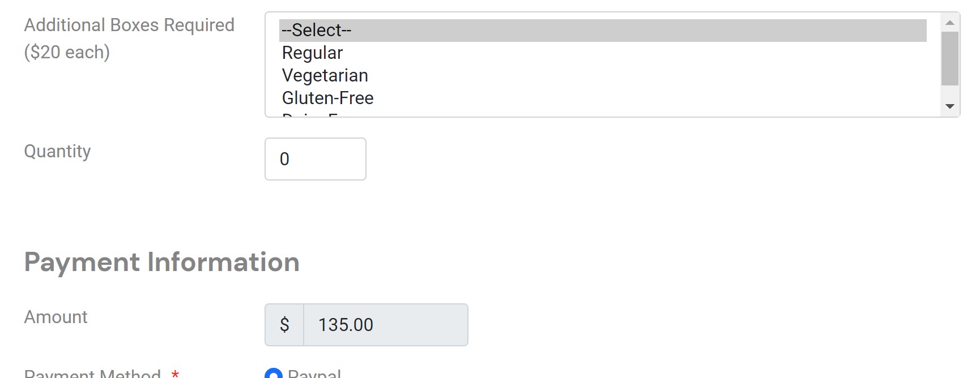Viewport: 980px width, 378px height.
Task: Click the ($20 each) price note
Action: (x=67, y=52)
